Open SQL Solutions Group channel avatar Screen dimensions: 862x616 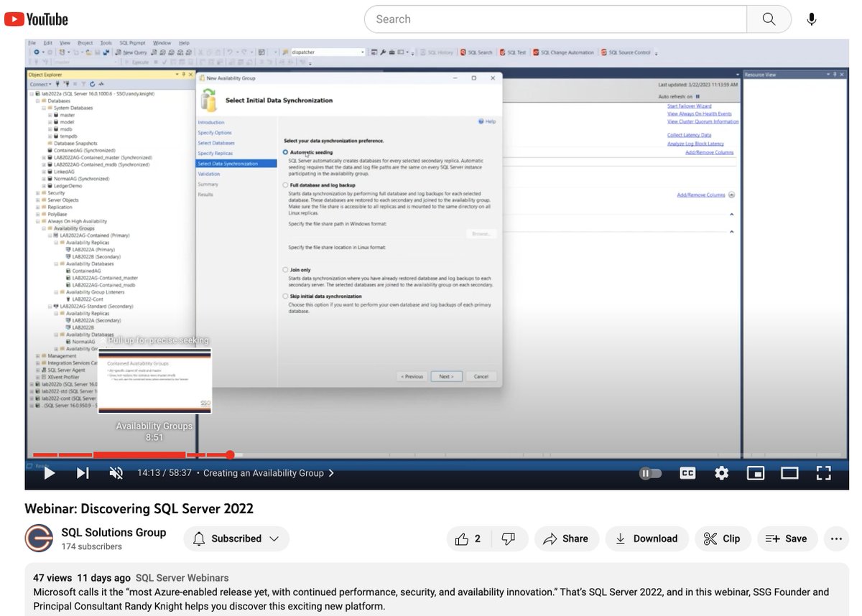pyautogui.click(x=38, y=538)
